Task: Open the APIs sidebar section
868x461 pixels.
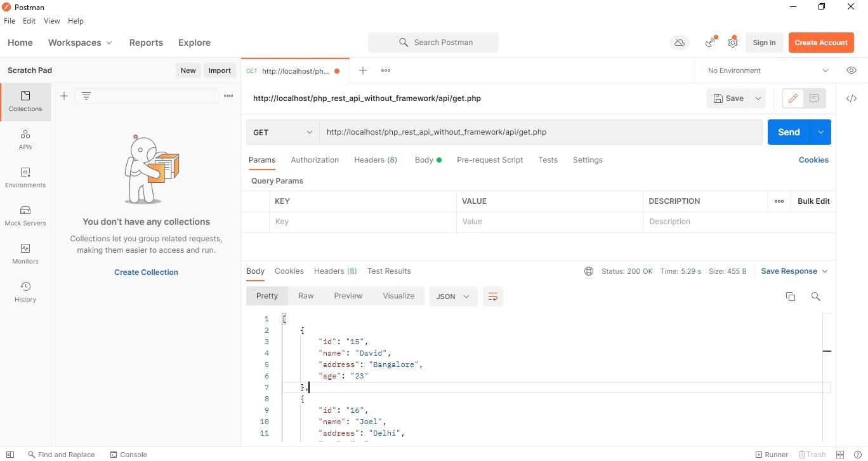Action: point(25,139)
